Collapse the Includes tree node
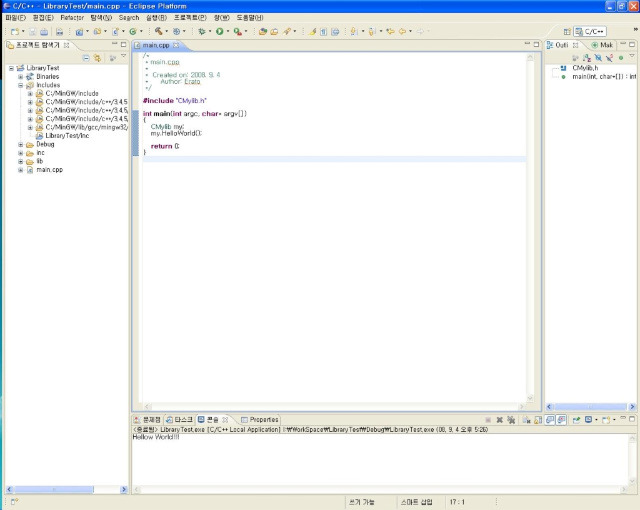The width and height of the screenshot is (640, 510). coord(20,85)
